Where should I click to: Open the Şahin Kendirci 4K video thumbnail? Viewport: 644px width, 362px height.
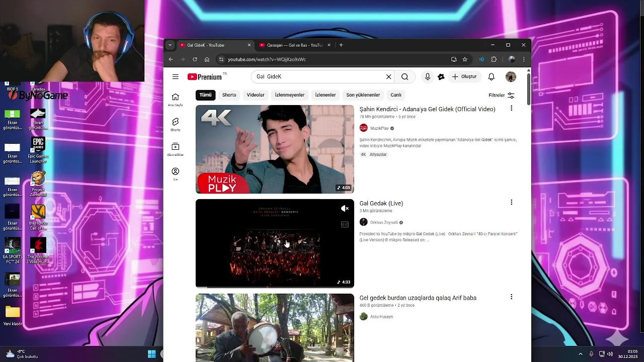point(275,149)
